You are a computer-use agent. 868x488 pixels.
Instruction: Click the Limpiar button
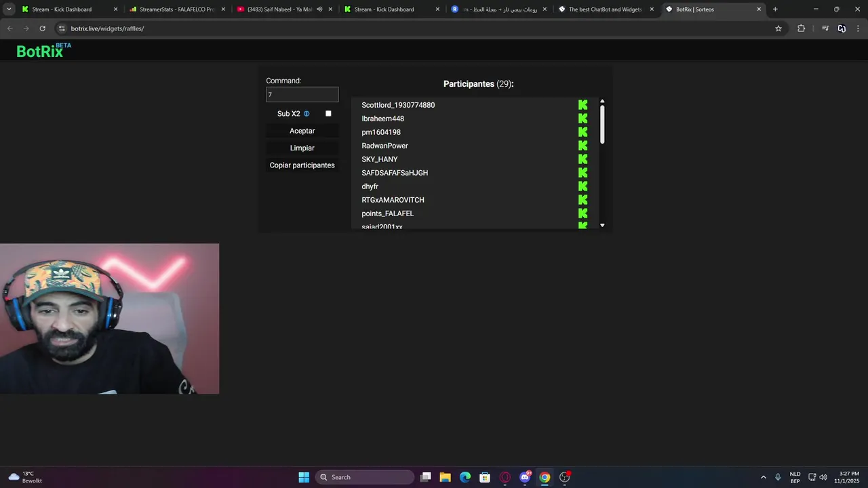302,148
